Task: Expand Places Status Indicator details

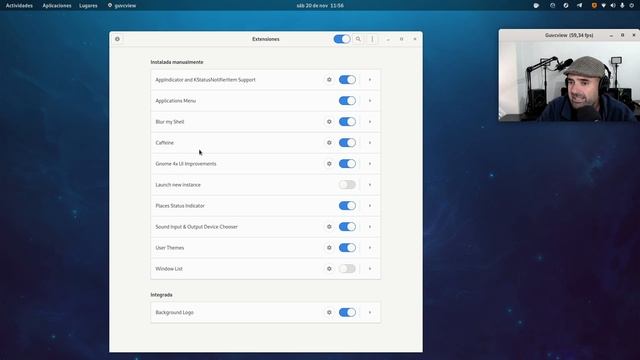Action: pos(370,206)
